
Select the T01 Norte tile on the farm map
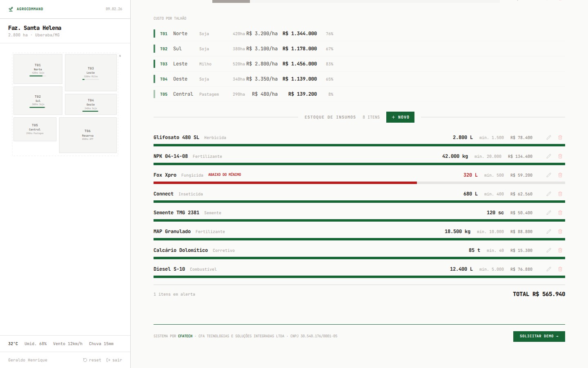point(38,69)
